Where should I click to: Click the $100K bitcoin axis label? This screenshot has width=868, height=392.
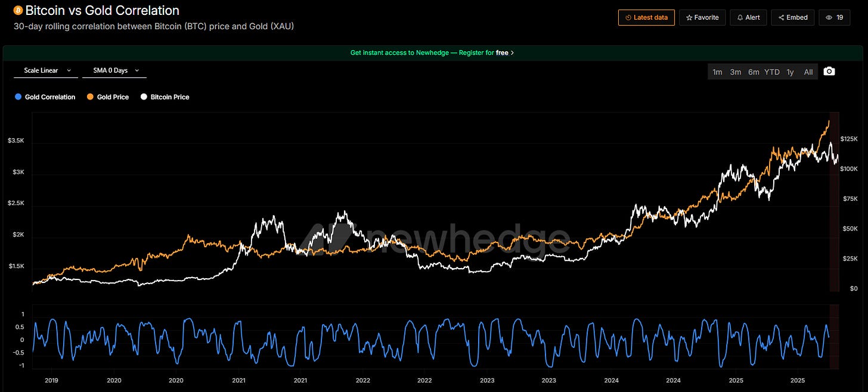click(x=849, y=169)
